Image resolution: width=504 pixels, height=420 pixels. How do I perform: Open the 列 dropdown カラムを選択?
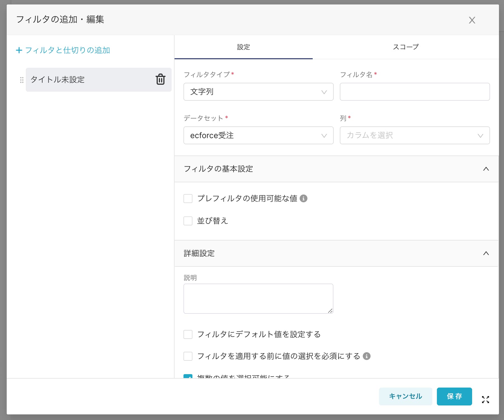point(415,135)
